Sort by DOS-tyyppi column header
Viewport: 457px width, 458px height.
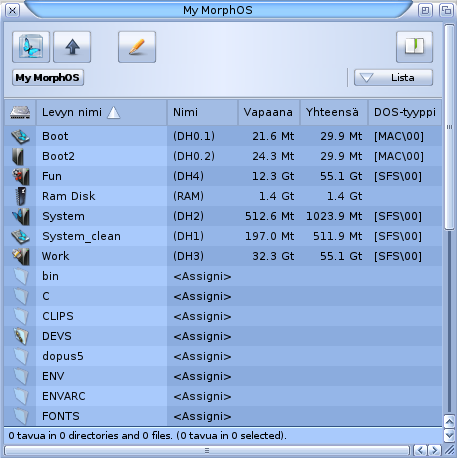tap(405, 112)
